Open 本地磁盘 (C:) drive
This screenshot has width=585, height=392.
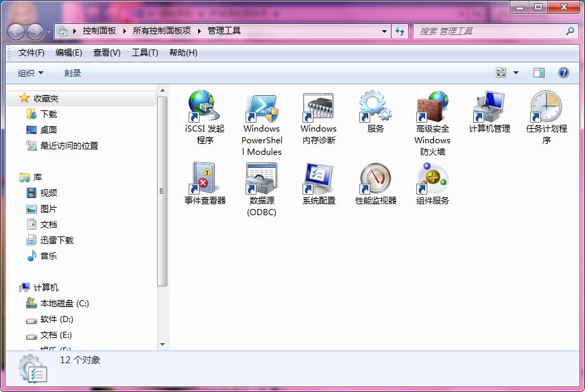58,303
